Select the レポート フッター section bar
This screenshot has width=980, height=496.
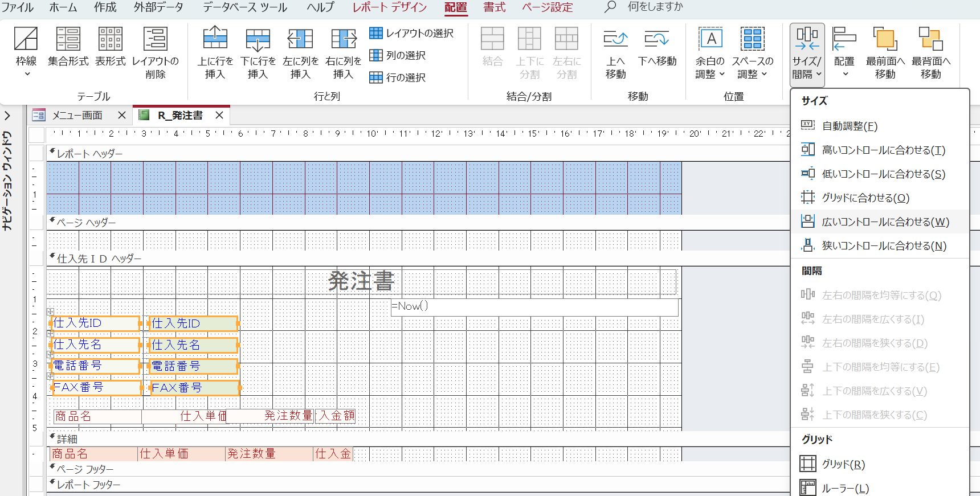click(417, 485)
